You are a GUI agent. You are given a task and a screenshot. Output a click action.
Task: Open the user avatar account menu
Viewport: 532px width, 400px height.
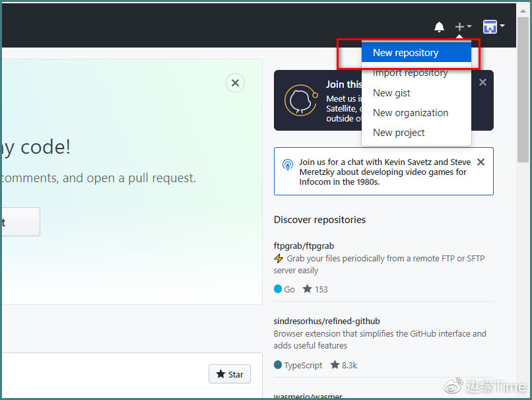[494, 26]
